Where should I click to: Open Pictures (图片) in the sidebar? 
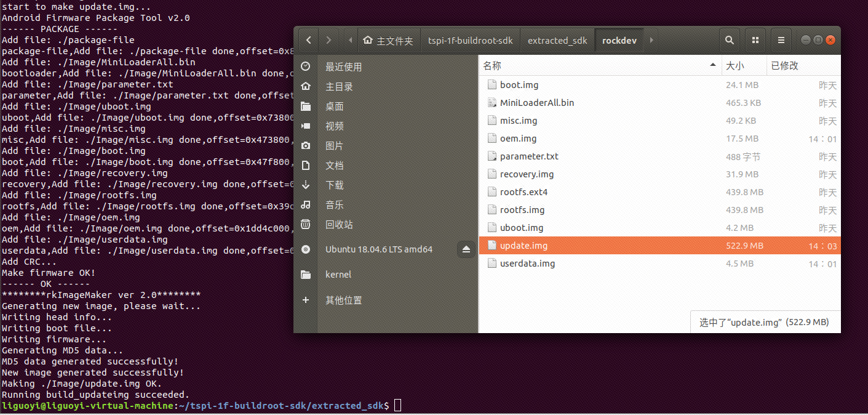coord(335,146)
